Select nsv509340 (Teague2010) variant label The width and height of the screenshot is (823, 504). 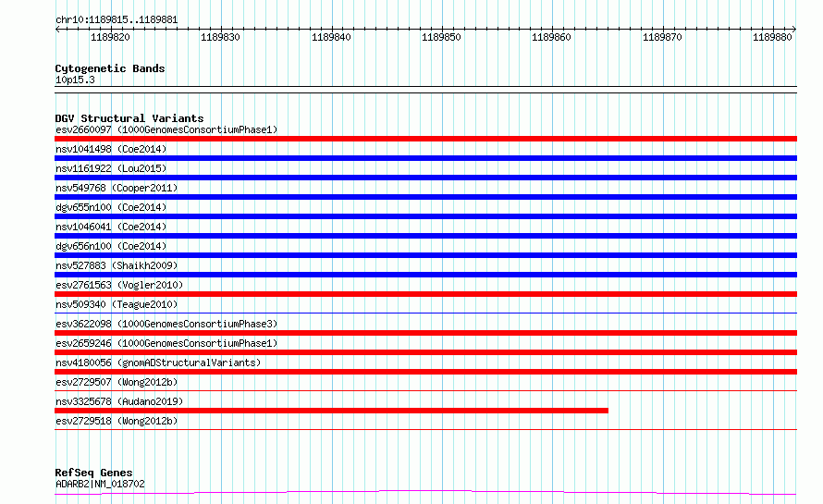(117, 304)
